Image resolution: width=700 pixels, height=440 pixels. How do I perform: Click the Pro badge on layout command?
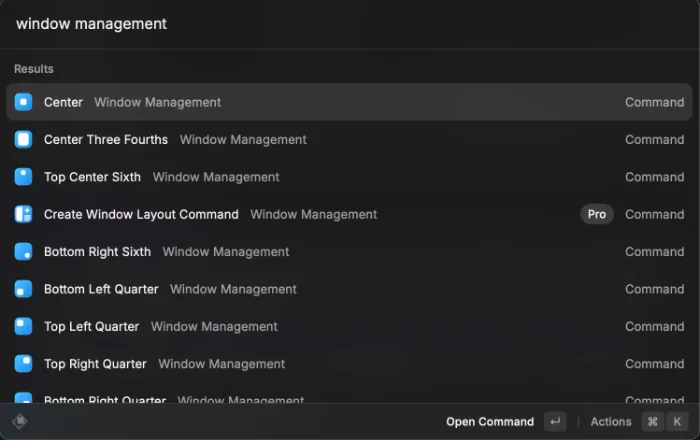[x=597, y=214]
